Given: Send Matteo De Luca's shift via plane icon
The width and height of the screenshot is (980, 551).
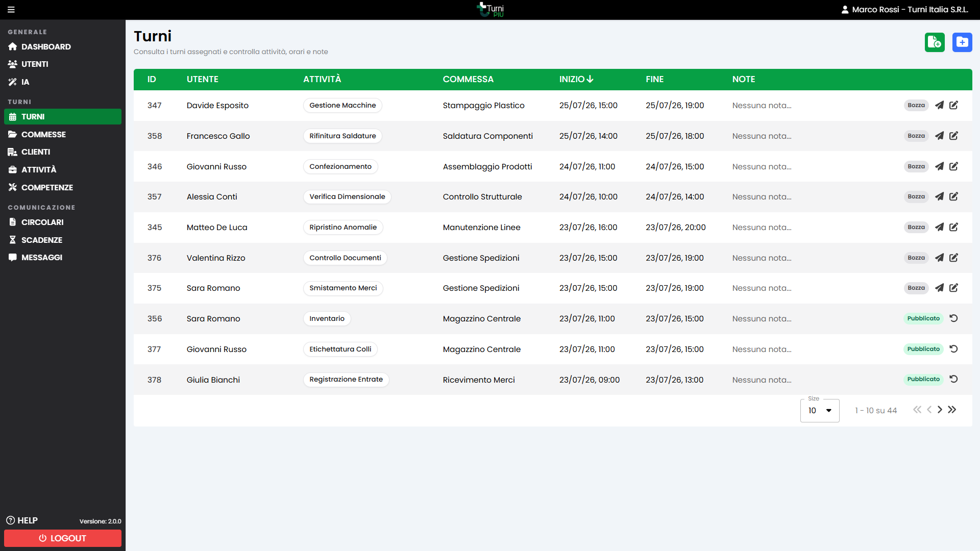Looking at the screenshot, I should (x=939, y=227).
